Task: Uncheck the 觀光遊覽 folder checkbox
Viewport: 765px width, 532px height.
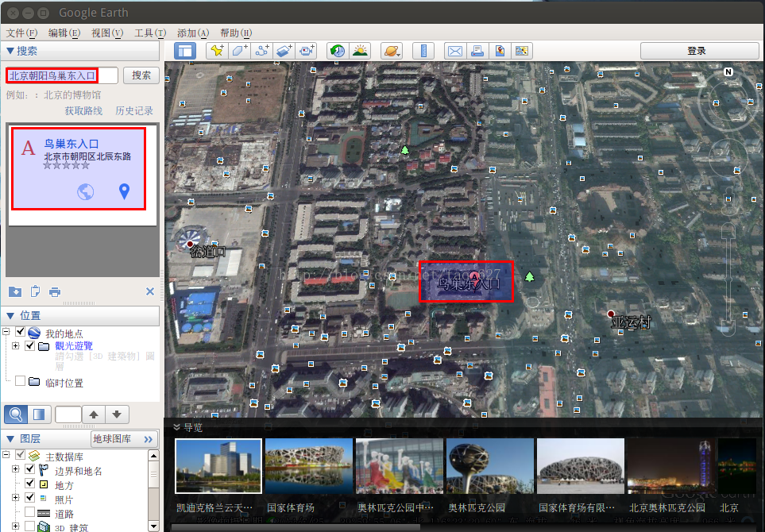Action: pyautogui.click(x=29, y=345)
